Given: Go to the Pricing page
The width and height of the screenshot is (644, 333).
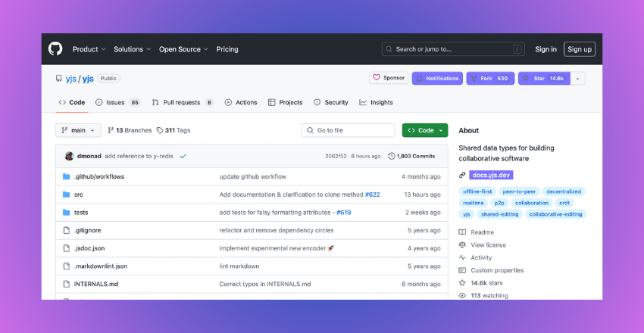Looking at the screenshot, I should 227,49.
